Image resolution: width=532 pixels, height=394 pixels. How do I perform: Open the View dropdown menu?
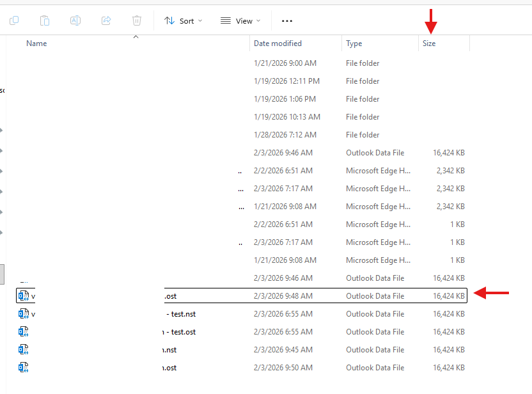(240, 21)
